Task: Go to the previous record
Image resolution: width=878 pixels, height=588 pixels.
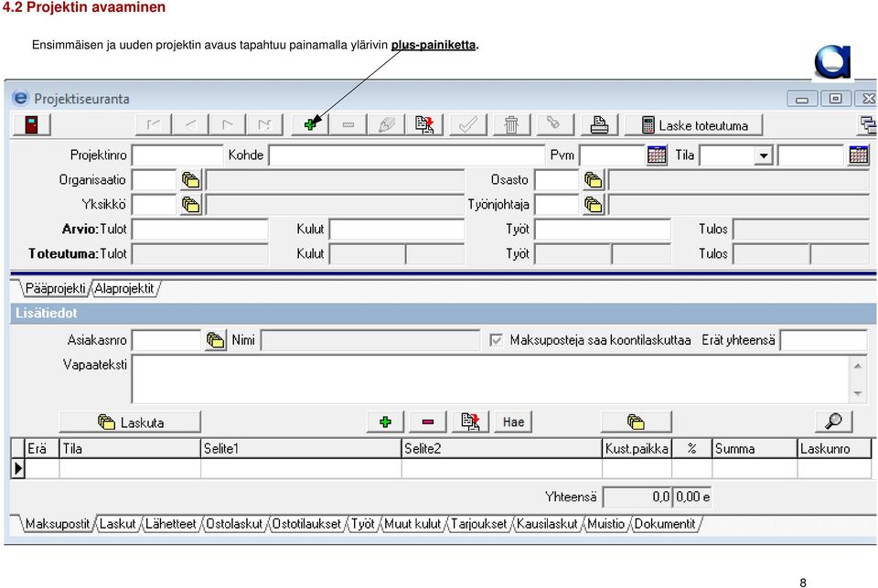Action: [x=190, y=125]
